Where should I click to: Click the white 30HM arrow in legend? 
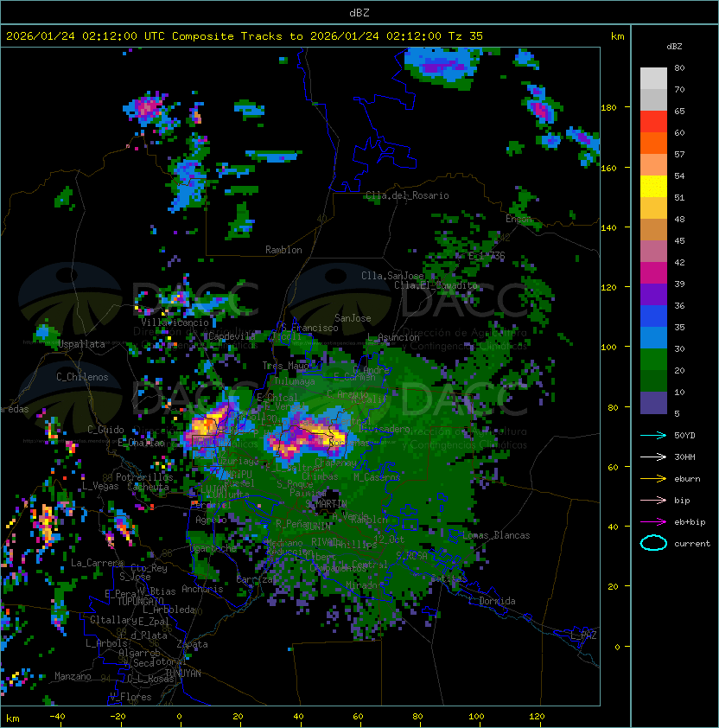coord(653,457)
